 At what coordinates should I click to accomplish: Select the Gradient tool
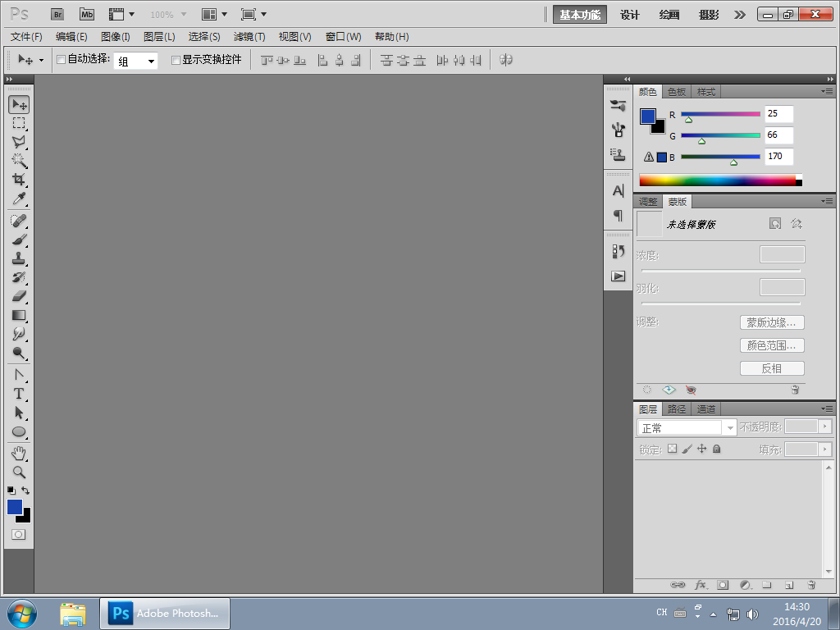click(x=19, y=315)
